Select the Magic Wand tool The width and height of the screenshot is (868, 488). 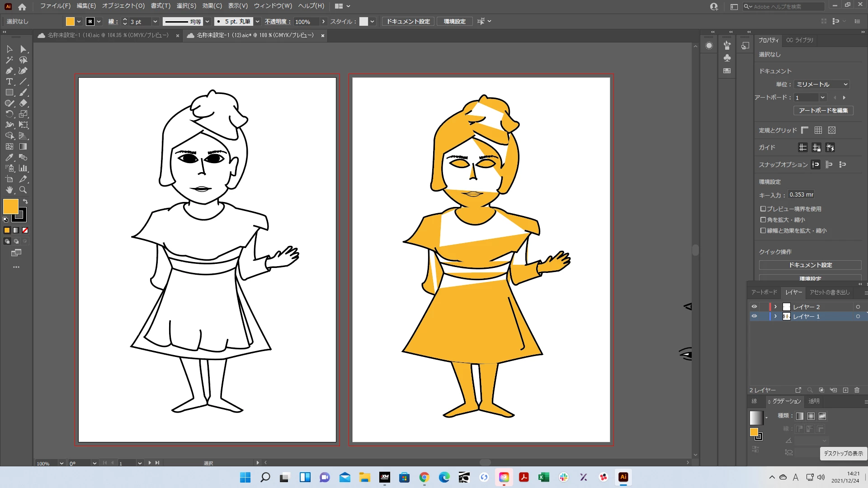click(x=9, y=60)
